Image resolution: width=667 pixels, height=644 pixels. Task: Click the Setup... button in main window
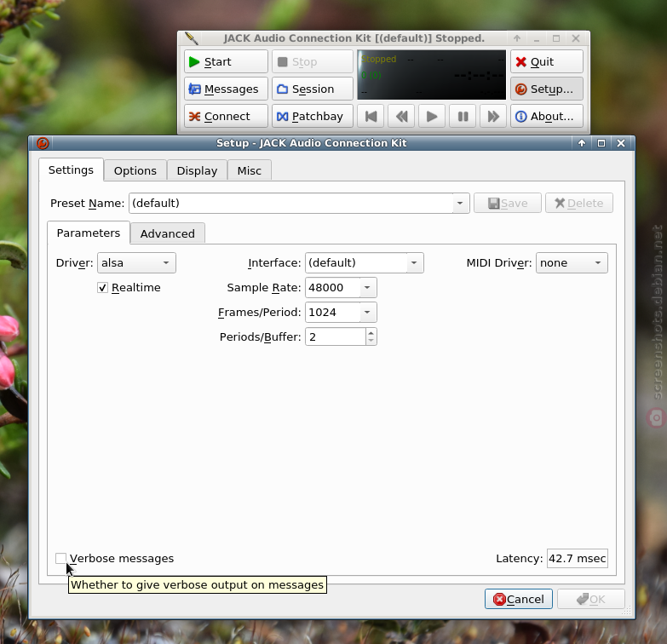click(x=547, y=89)
